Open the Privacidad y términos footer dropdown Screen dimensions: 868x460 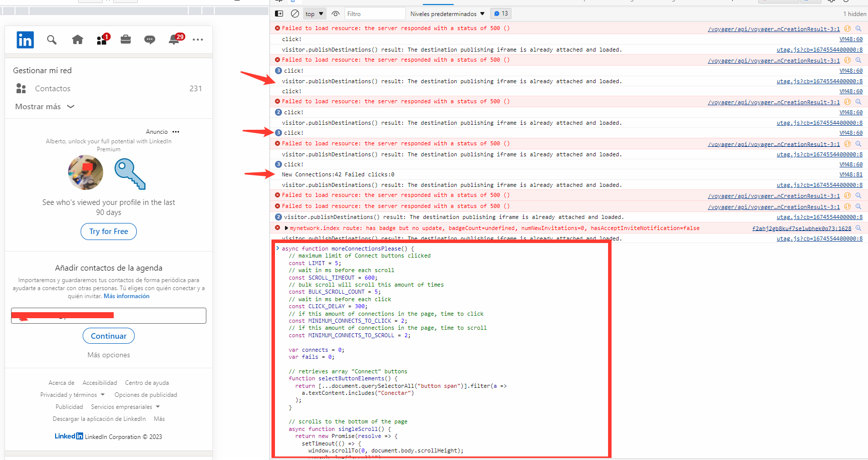coord(73,395)
